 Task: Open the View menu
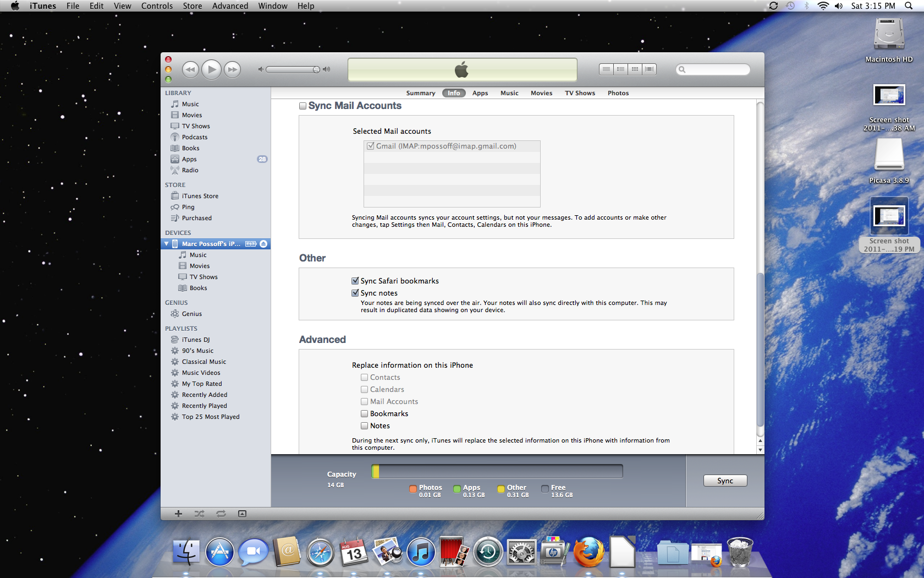point(122,6)
